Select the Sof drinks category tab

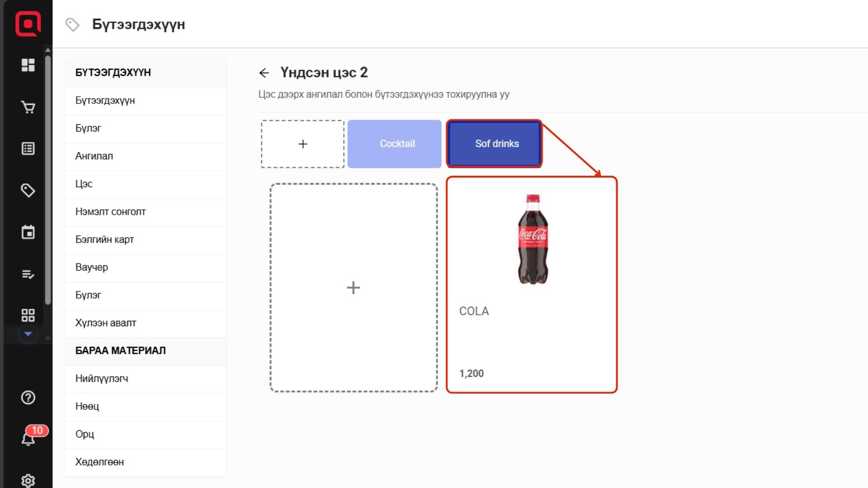pyautogui.click(x=494, y=144)
